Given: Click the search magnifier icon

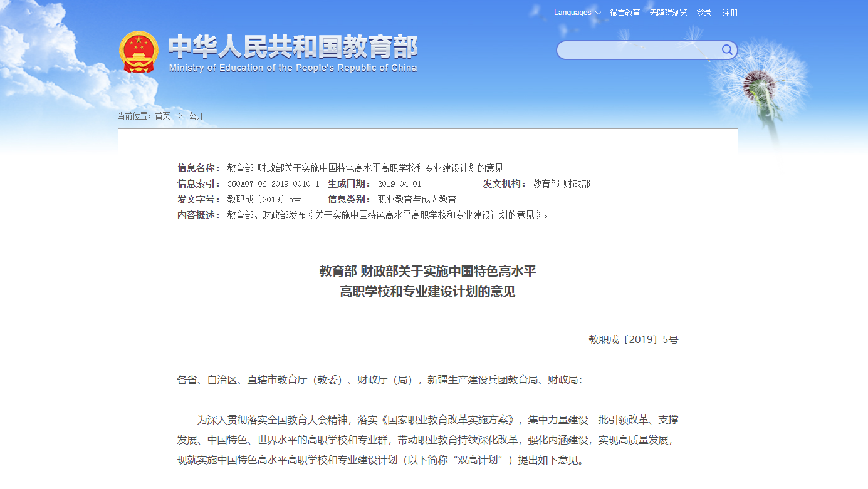Looking at the screenshot, I should tap(727, 50).
